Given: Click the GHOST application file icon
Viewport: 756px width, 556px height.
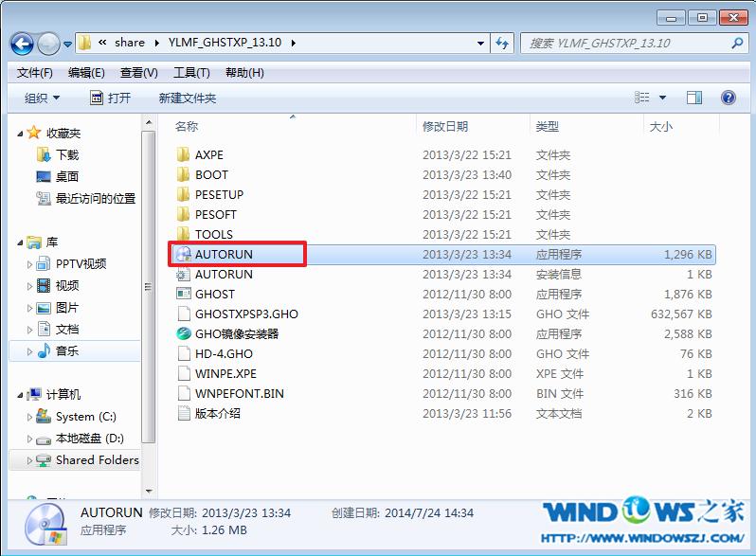Looking at the screenshot, I should point(184,294).
